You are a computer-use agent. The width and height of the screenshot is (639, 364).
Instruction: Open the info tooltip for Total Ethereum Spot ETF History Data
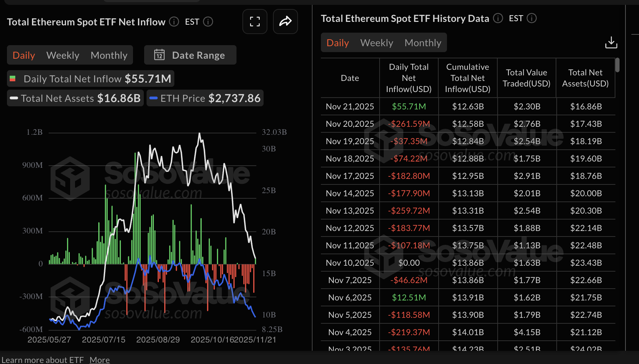(x=498, y=18)
